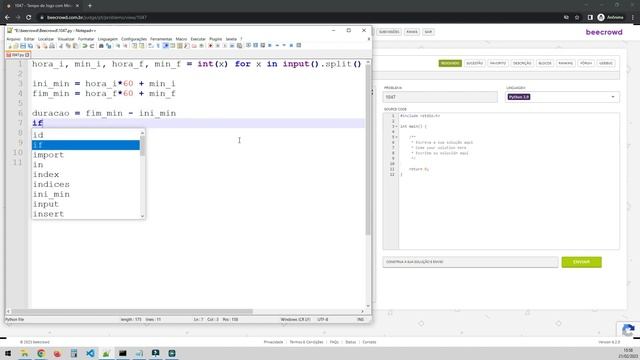
Task: Open a new Chrome tab with the plus button
Action: [x=90, y=6]
